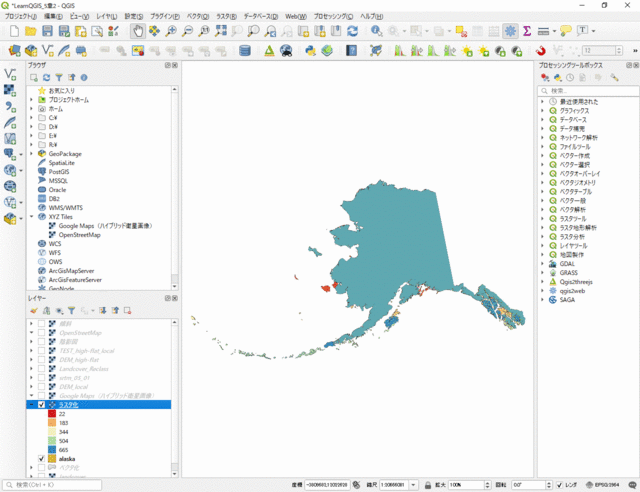The image size is (640, 492).
Task: Click the red snapping magnet icon
Action: (x=541, y=51)
